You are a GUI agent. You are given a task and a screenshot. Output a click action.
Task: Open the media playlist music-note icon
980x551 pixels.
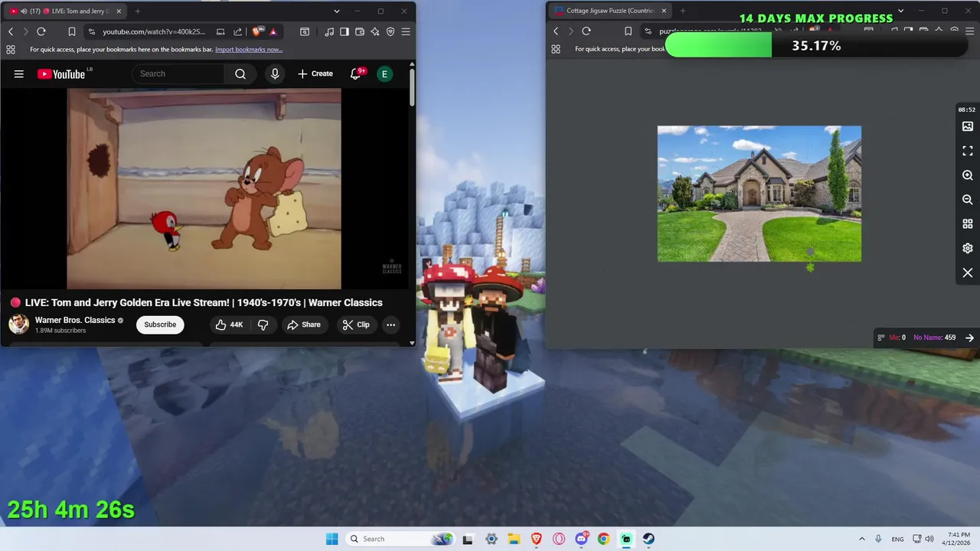tap(329, 31)
